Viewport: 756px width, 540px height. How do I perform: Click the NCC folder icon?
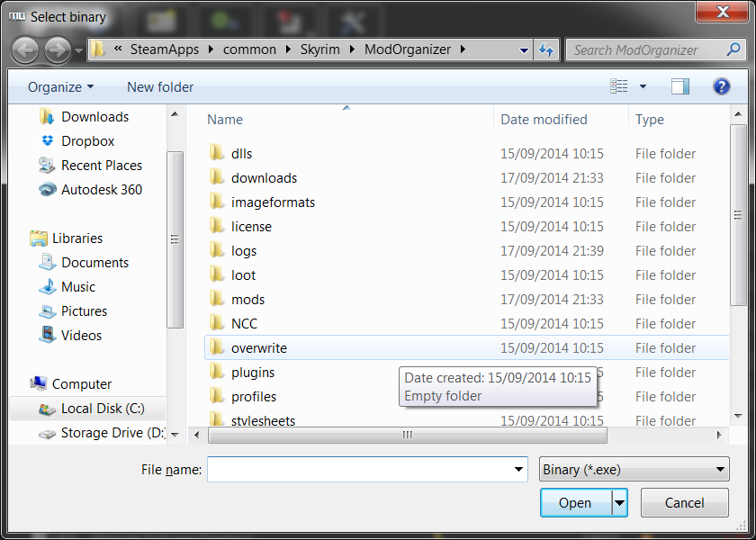click(217, 323)
